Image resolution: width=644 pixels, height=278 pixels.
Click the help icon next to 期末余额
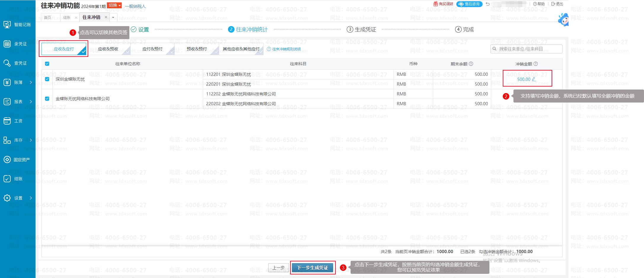471,64
